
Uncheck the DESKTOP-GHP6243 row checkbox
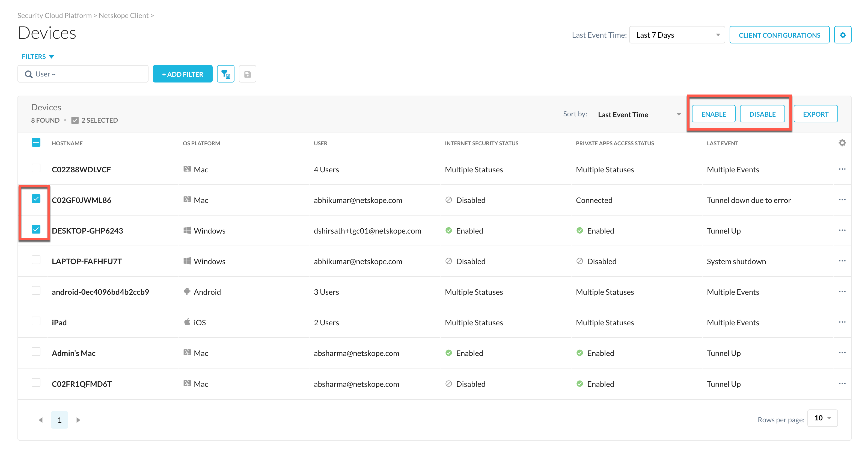click(x=36, y=229)
